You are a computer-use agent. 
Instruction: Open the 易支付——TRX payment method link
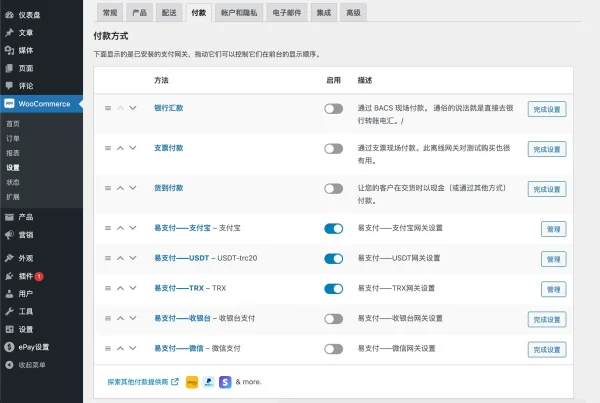[x=179, y=288]
